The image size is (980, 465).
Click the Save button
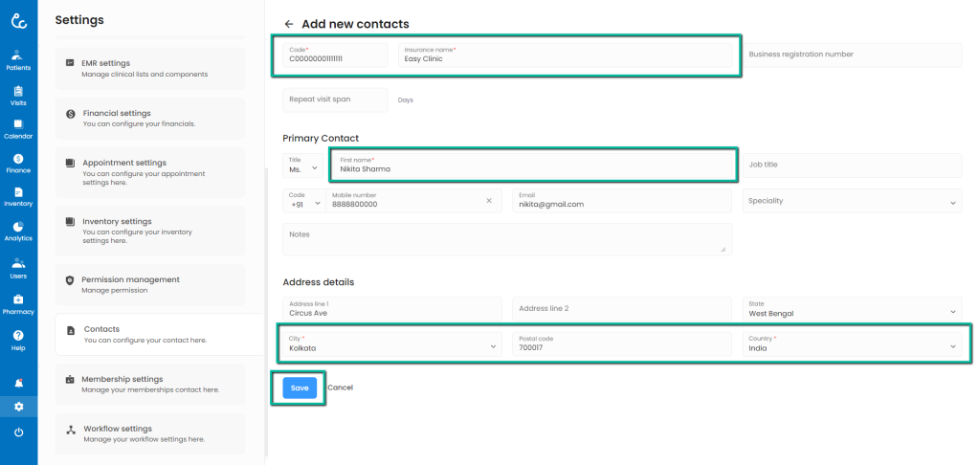pos(300,387)
